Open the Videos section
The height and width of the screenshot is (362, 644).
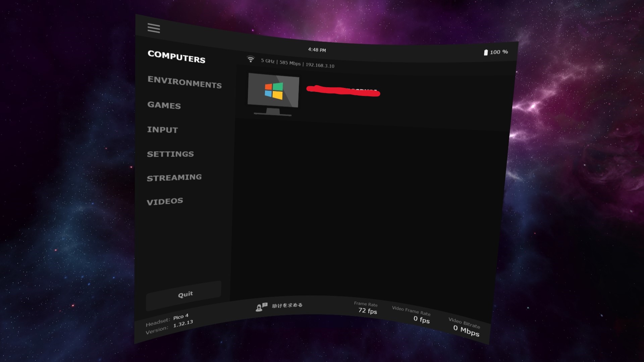click(x=165, y=200)
